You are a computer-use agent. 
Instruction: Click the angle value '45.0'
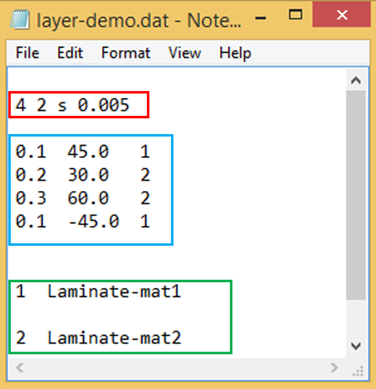[88, 152]
